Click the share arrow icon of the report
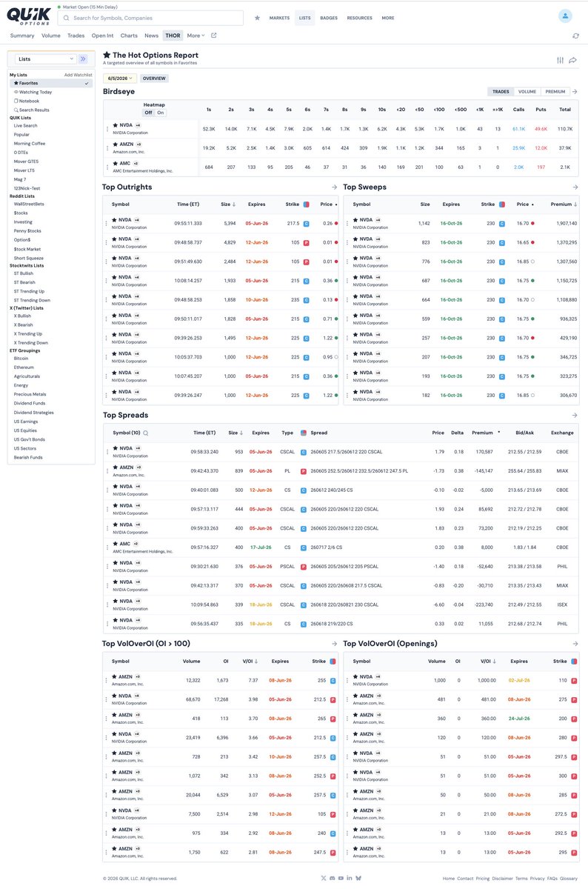The height and width of the screenshot is (889, 588). tap(573, 60)
